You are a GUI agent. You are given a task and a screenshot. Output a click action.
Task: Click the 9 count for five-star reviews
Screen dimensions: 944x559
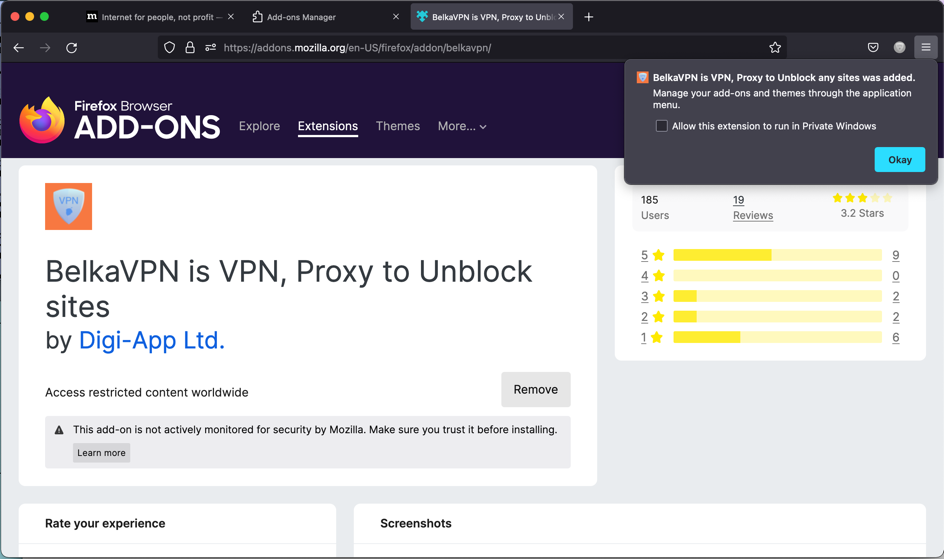(x=896, y=255)
